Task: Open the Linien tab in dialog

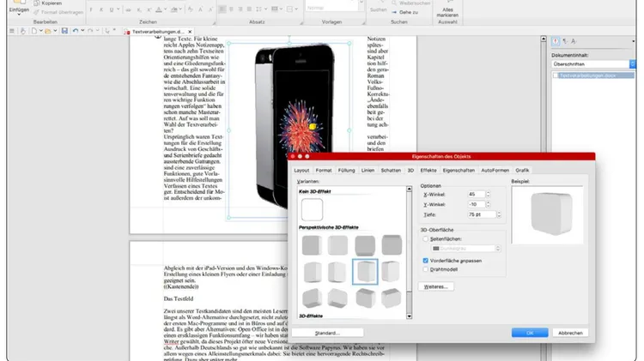Action: pyautogui.click(x=368, y=171)
